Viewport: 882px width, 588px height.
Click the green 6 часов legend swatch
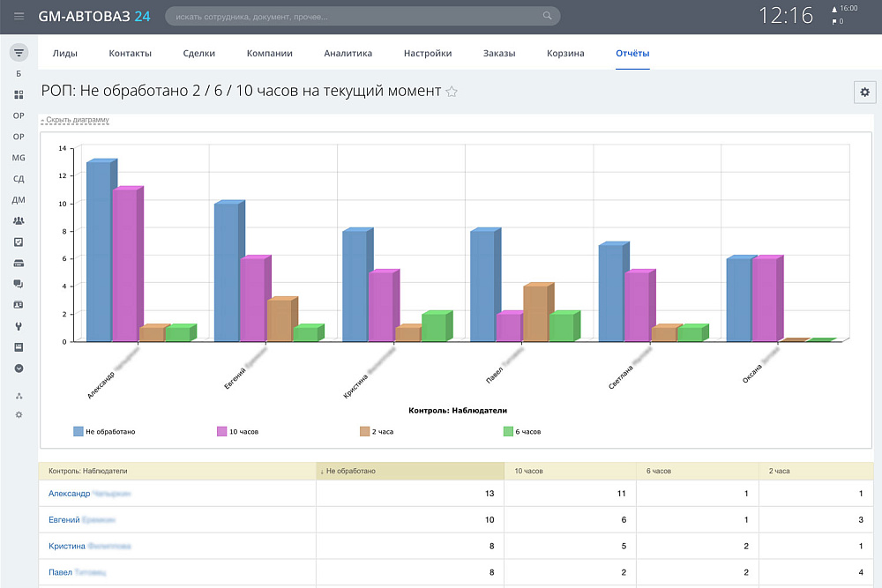[x=508, y=431]
